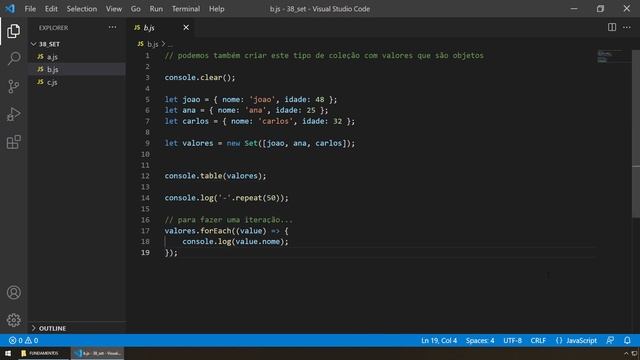Open the Go menu
This screenshot has width=640, height=360.
click(136, 9)
